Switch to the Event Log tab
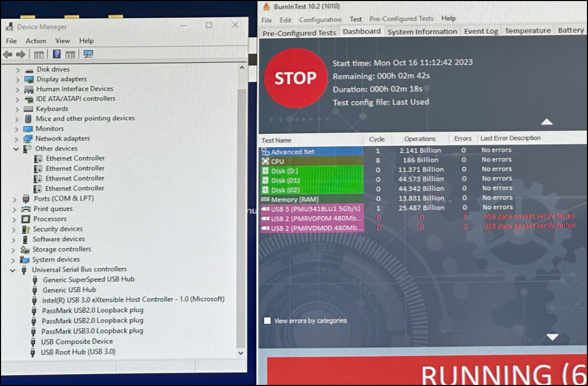This screenshot has width=588, height=386. pyautogui.click(x=481, y=31)
